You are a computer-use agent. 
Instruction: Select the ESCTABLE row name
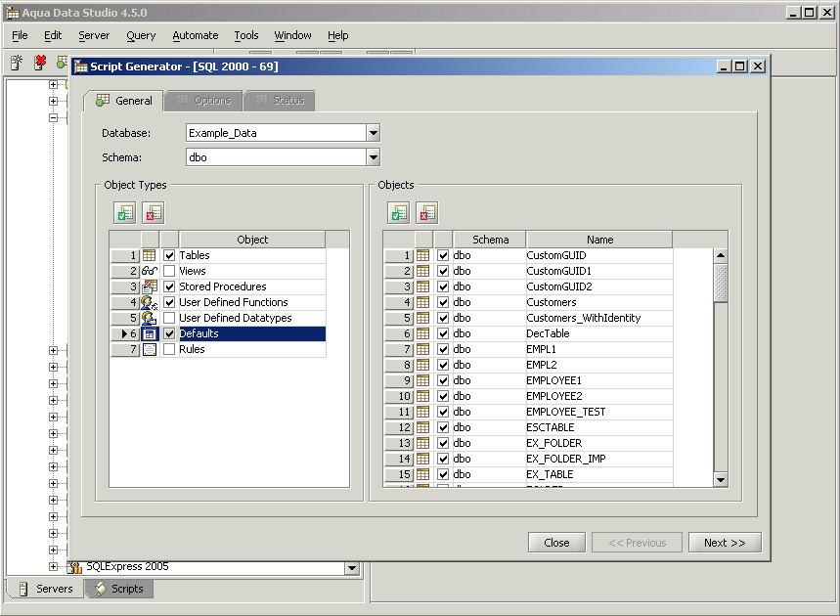click(551, 427)
